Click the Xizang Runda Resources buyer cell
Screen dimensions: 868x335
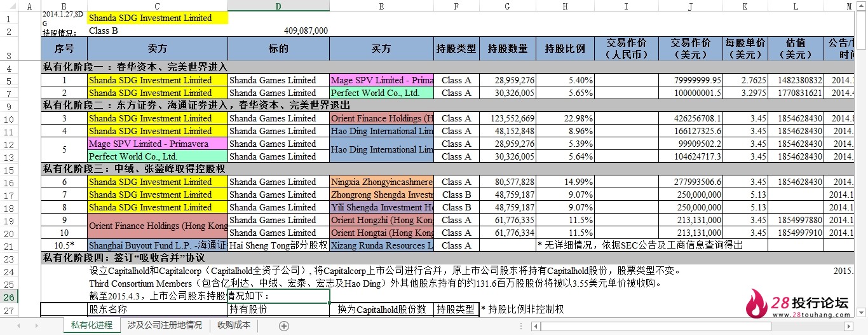(x=381, y=245)
